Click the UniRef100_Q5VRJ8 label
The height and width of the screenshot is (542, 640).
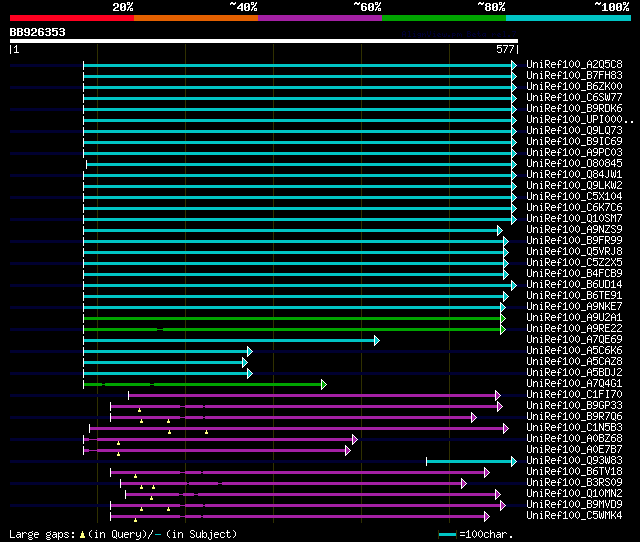click(574, 252)
